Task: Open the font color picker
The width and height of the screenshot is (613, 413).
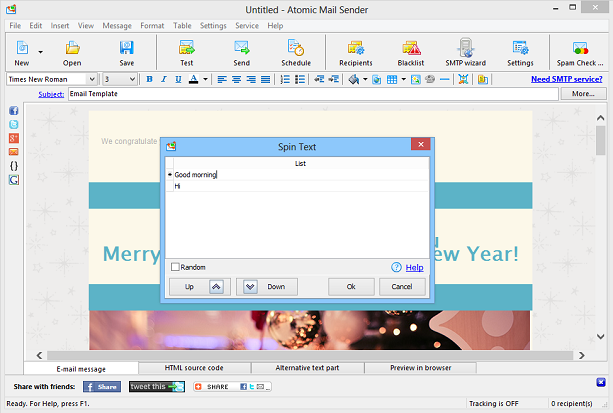Action: [x=194, y=79]
